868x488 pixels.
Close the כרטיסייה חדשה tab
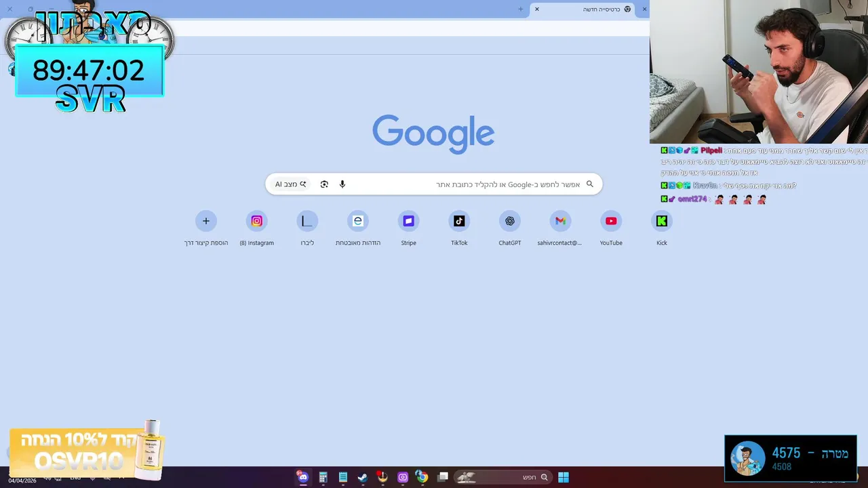coord(537,9)
